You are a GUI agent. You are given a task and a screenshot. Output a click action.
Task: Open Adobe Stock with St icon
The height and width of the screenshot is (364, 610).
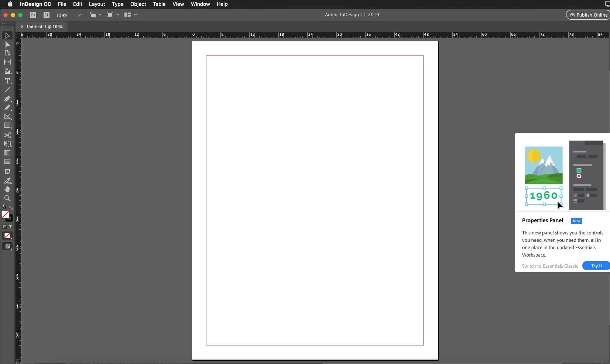[x=47, y=15]
